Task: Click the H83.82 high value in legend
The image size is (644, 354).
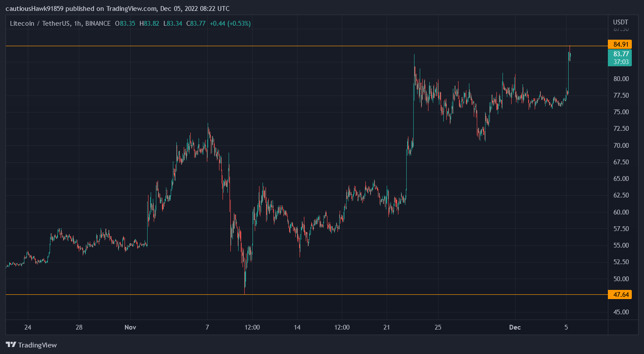Action: point(149,24)
